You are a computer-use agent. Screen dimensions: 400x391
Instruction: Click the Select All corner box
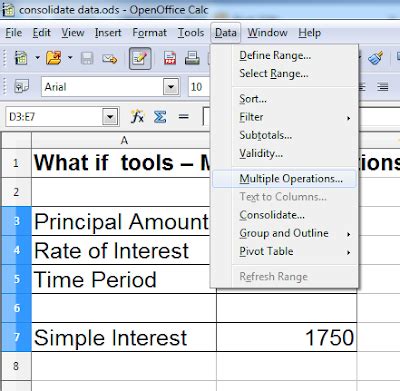(16, 140)
